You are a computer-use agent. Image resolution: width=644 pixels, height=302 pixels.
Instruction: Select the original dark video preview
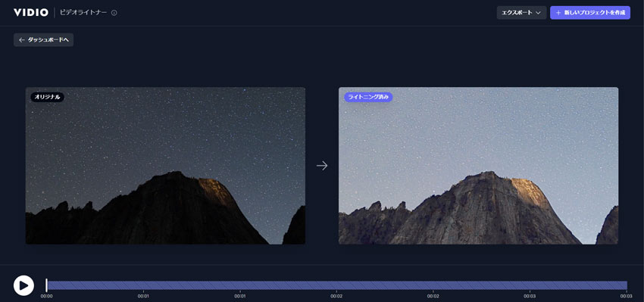click(x=165, y=166)
